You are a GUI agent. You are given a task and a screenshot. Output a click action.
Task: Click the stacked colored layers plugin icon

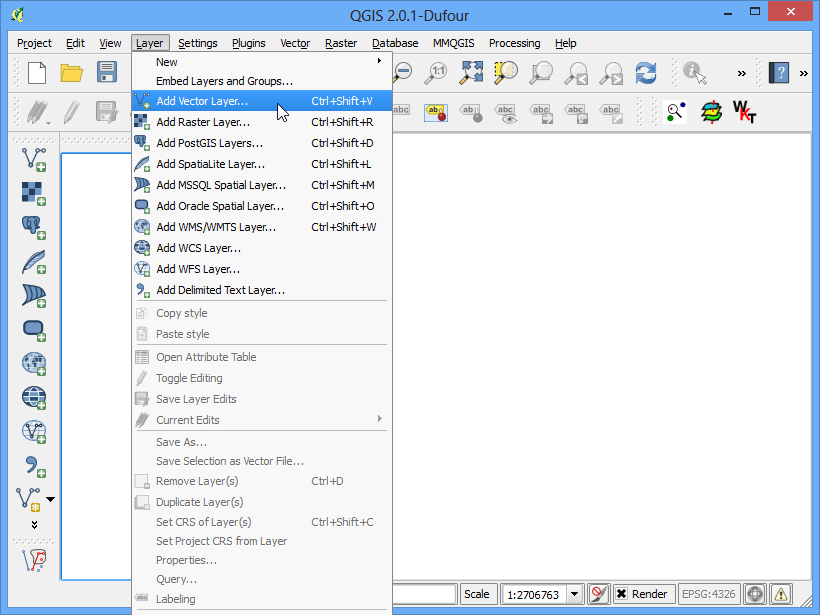point(711,112)
